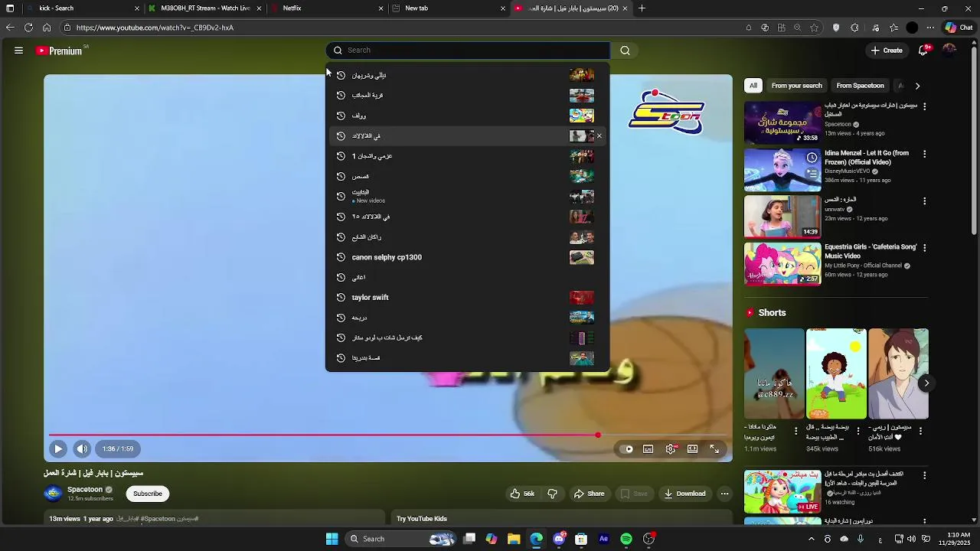Mute the video volume
Screen dimensions: 980x551
[82, 449]
